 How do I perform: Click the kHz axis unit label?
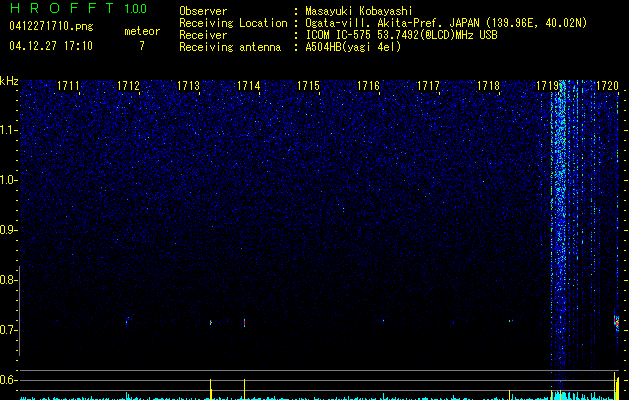pyautogui.click(x=9, y=81)
